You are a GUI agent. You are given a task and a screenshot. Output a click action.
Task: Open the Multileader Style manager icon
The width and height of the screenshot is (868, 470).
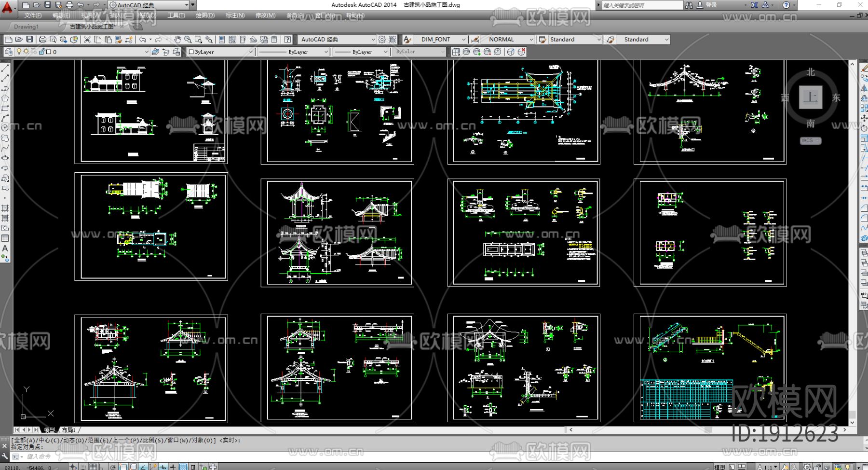610,40
